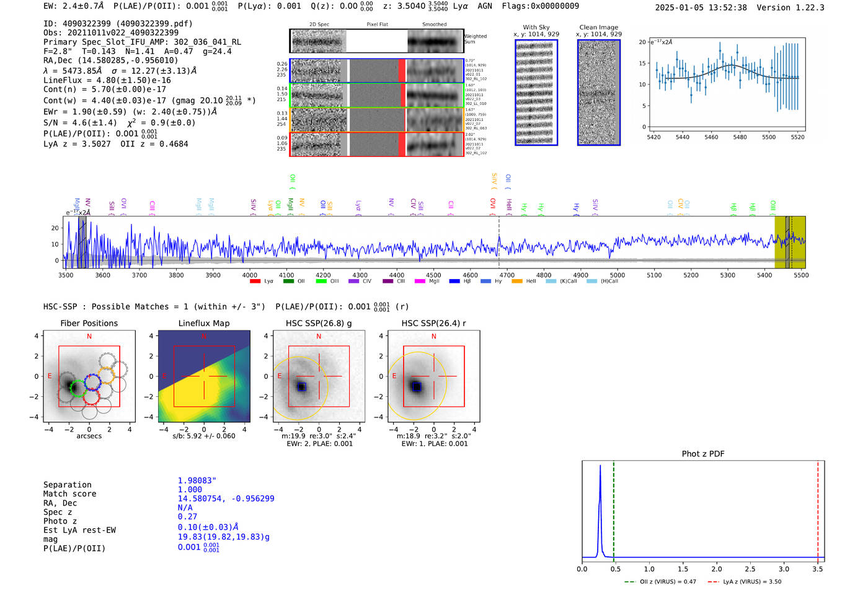Screen dimensions: 868x591
Task: Click the OIII bright green legend swatch
Action: [321, 282]
